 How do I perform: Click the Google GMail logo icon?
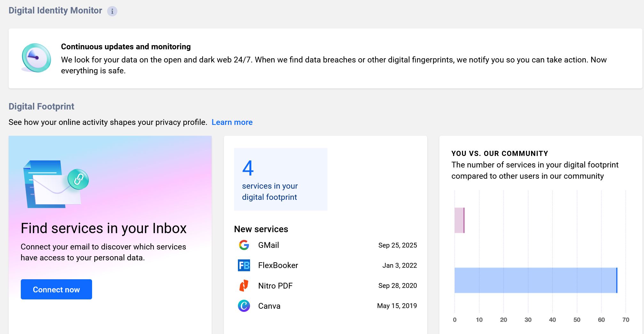tap(244, 245)
